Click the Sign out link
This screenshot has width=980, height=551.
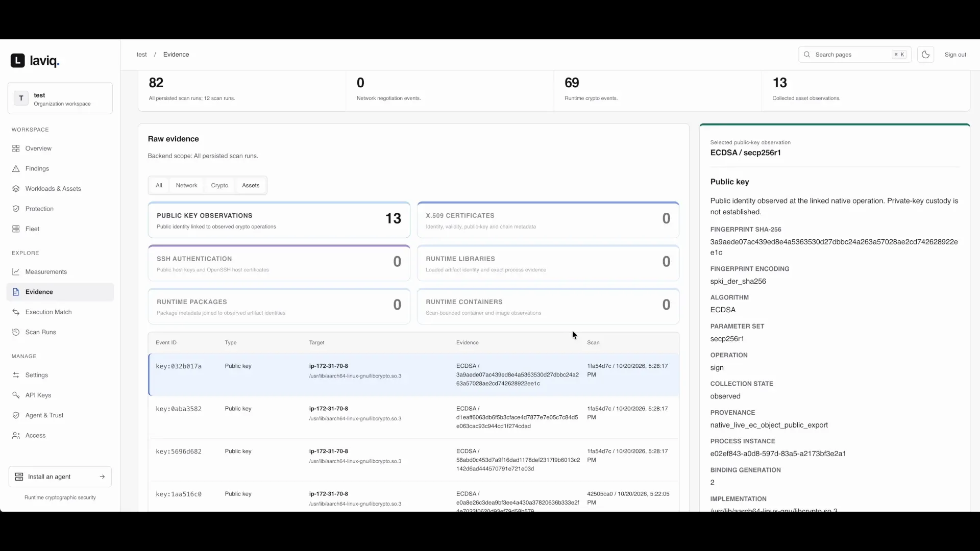[x=955, y=55]
